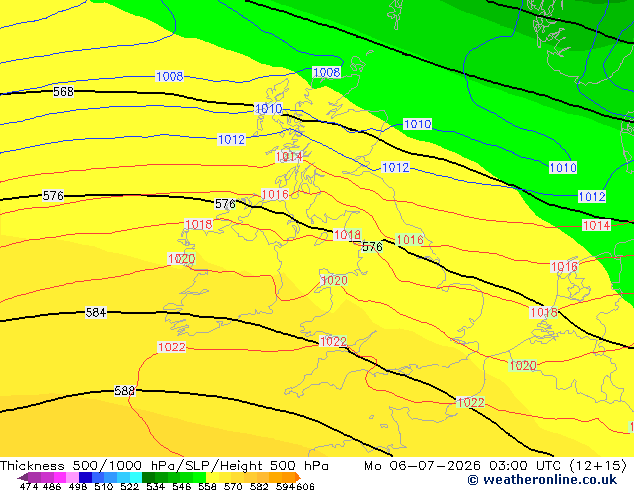
Task: Click the 'Thickness 500/1000 hPa/SLP/Height 500 hPa' title
Action: (164, 466)
